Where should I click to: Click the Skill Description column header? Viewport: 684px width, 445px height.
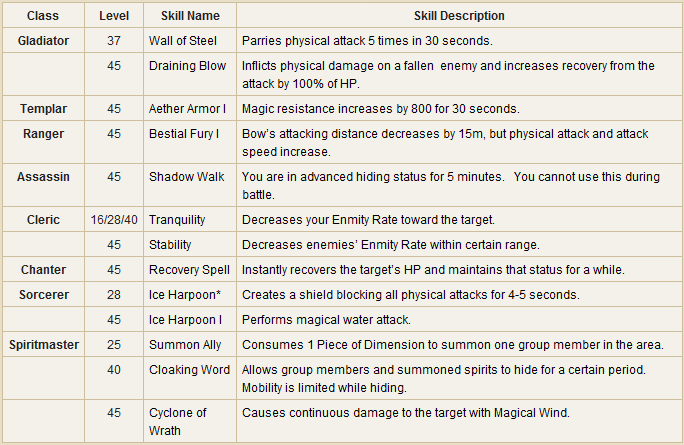[x=459, y=16]
